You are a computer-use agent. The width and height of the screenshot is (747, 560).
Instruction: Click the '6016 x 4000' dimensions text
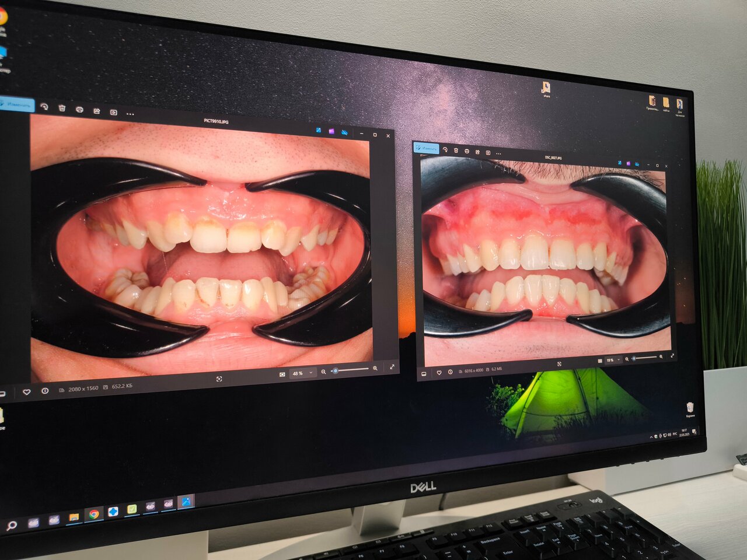click(x=473, y=370)
